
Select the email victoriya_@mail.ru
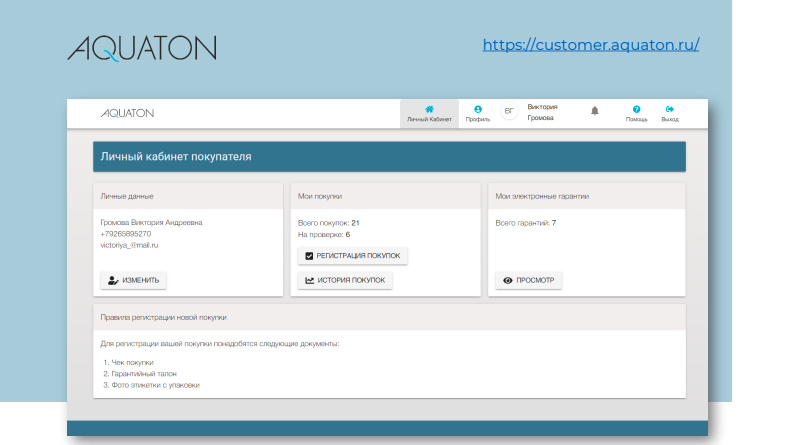pyautogui.click(x=129, y=245)
